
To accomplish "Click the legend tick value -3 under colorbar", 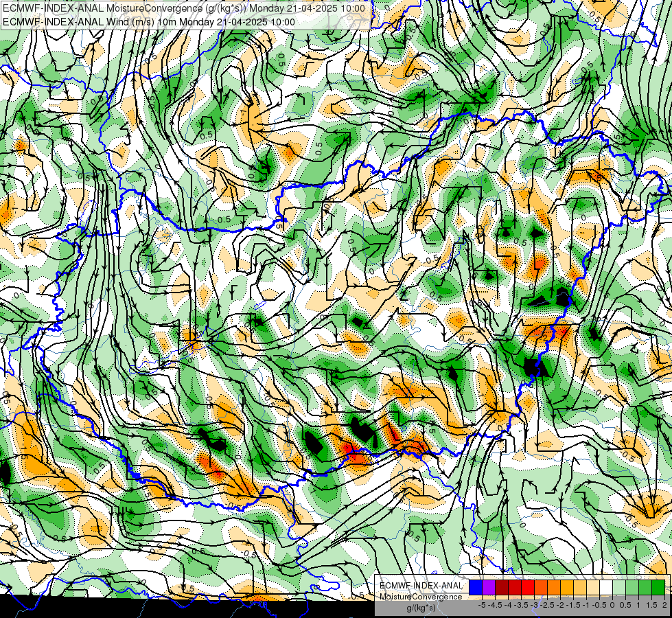I will 535,605.
